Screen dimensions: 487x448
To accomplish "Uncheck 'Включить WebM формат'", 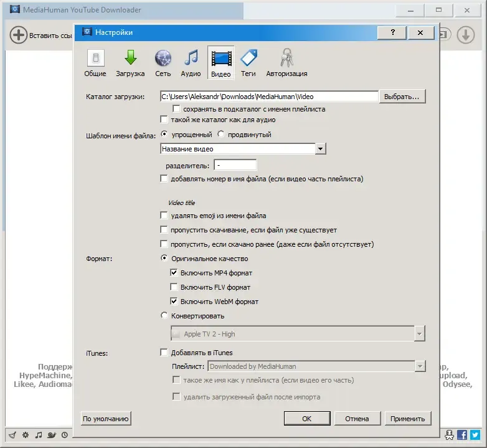I will 174,302.
